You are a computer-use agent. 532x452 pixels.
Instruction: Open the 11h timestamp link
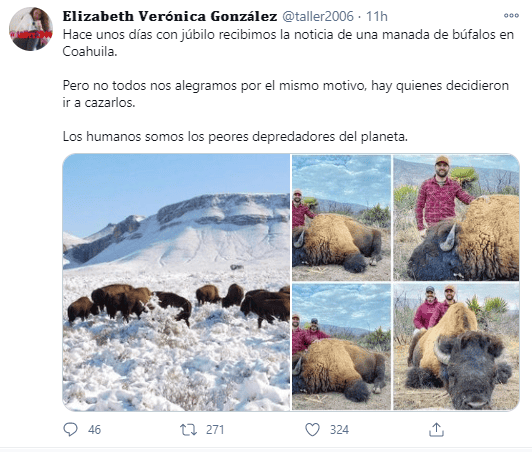(377, 16)
